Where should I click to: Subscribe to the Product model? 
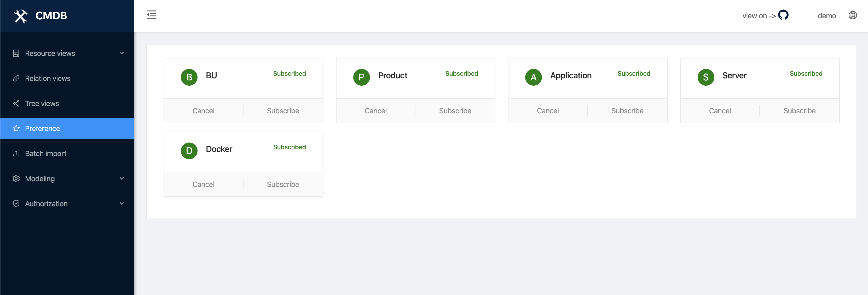coord(455,111)
